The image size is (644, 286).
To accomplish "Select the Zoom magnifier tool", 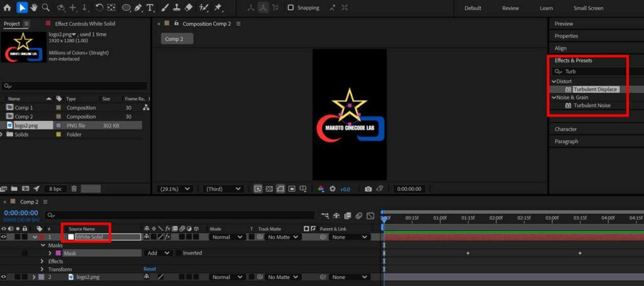I will coord(46,8).
